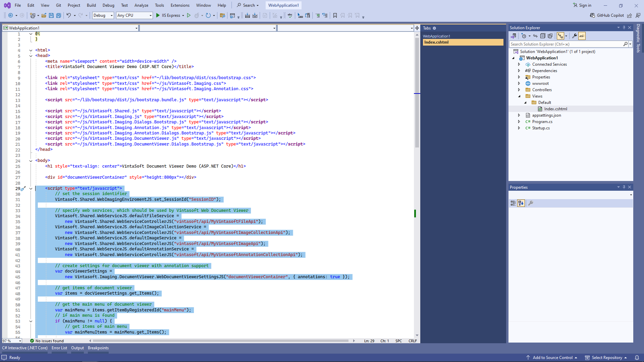Screen dimensions: 644x362
Task: Toggle alphabetical sort in Properties panel
Action: [521, 203]
